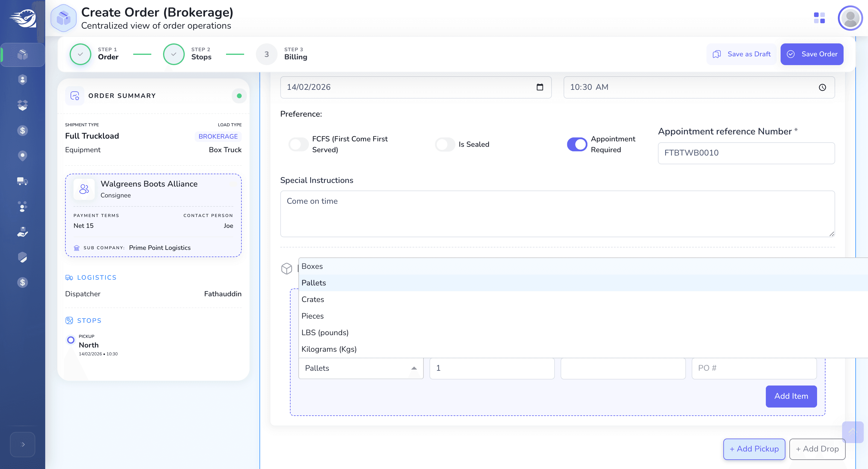Open the person with dots sidebar icon
The width and height of the screenshot is (868, 469).
pos(23,206)
